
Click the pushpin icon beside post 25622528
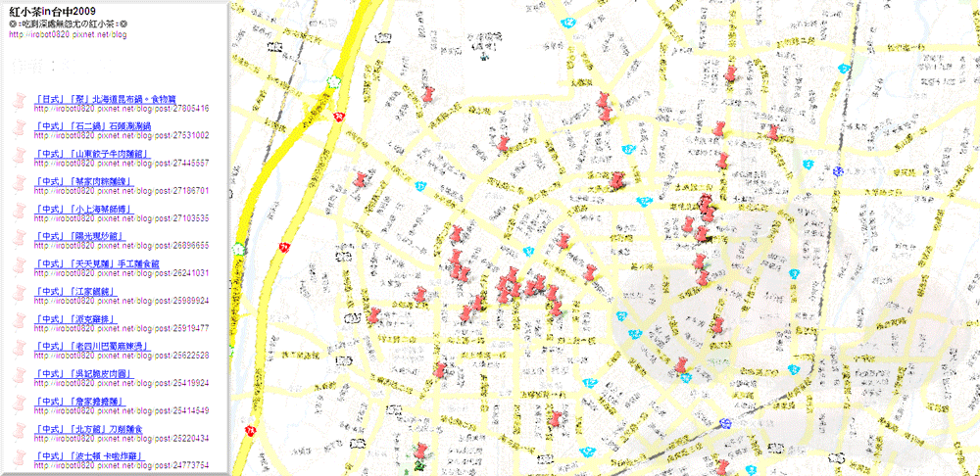pos(21,349)
